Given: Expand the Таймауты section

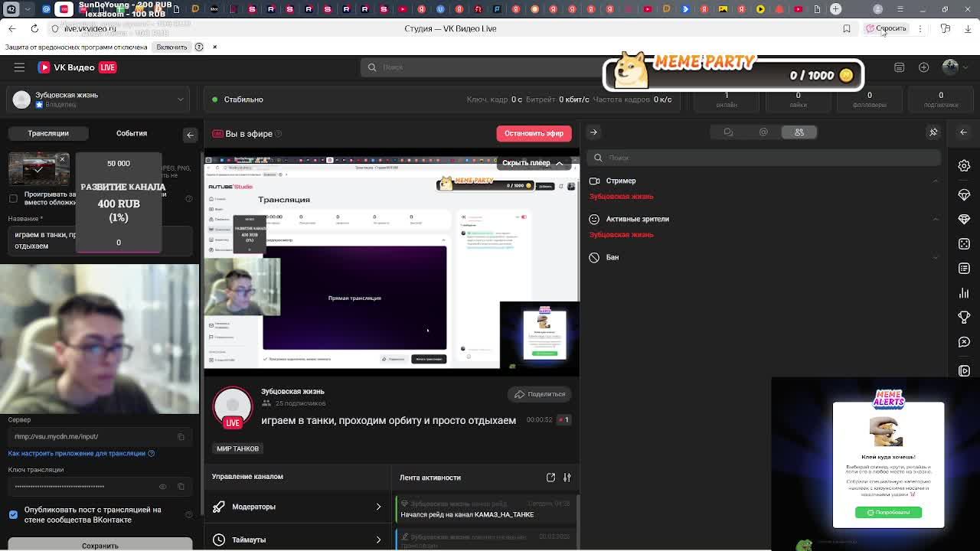Looking at the screenshot, I should coord(297,540).
